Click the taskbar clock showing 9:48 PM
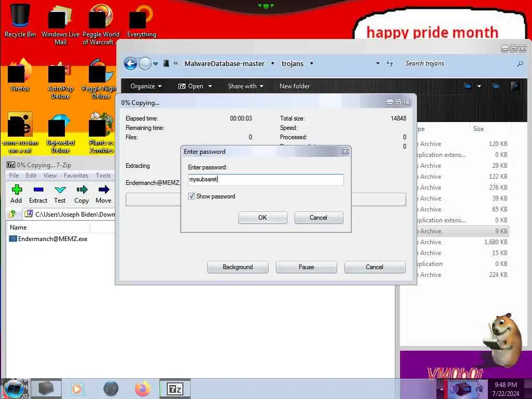Screen dimensions: 532x399 (x=506, y=389)
